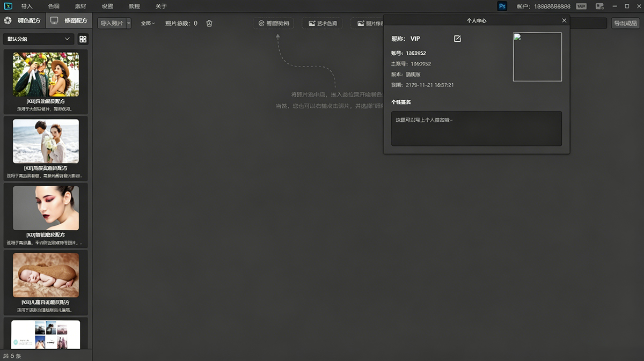Screen dimensions: 644x361
Task: Open the menu between 导入 and 素材
Action: pos(54,6)
